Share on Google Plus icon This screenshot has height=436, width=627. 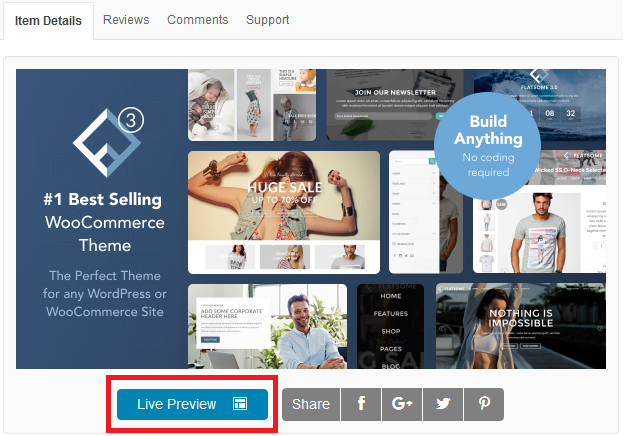point(402,404)
